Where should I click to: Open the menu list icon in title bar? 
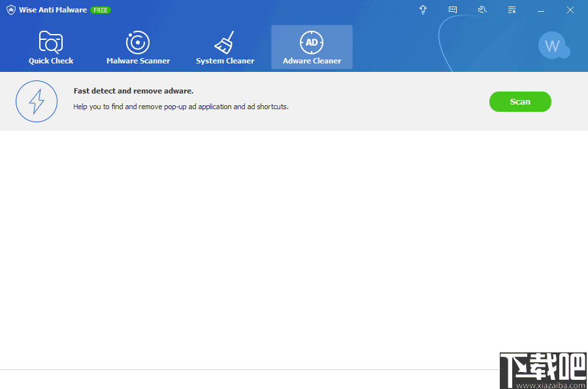[x=512, y=10]
